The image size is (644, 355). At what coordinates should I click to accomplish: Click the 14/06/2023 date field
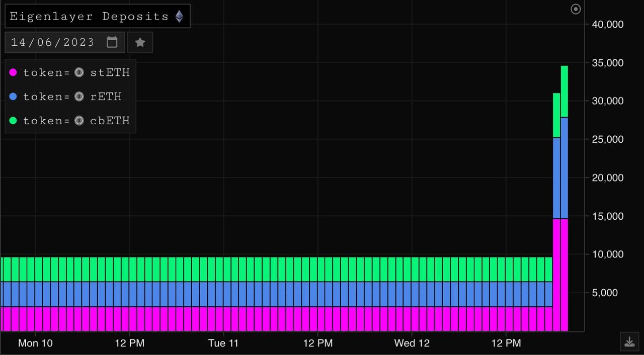(x=65, y=42)
